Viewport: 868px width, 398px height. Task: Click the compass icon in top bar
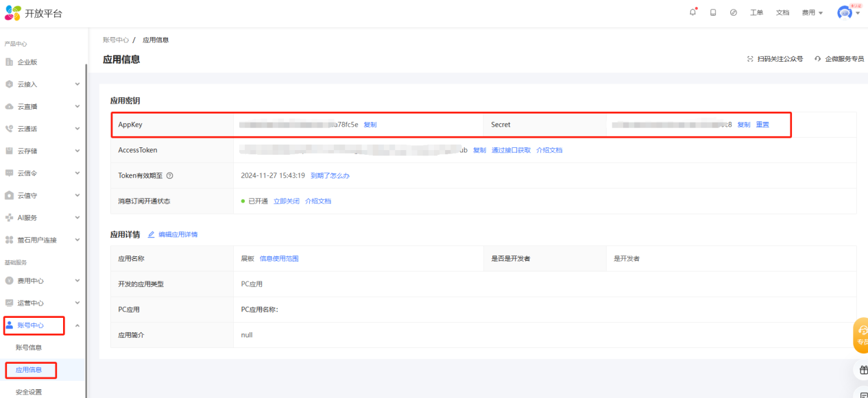pos(734,12)
